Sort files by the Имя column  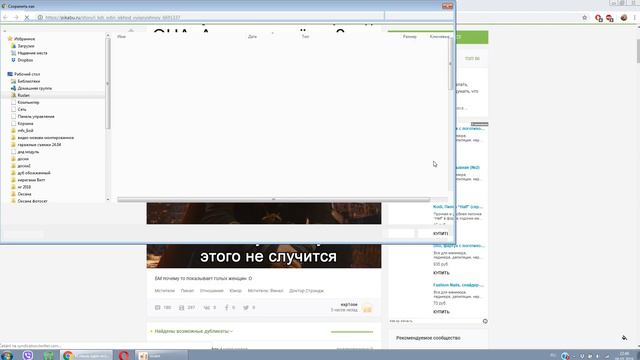121,37
